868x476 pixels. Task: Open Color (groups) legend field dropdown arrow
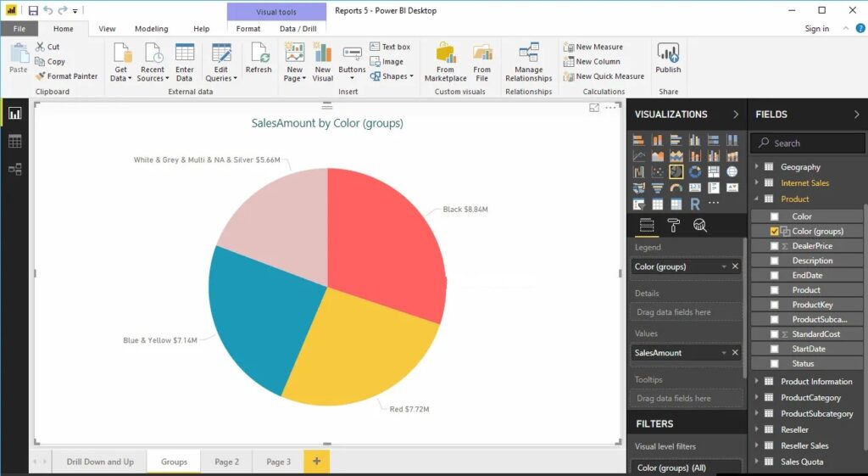pos(724,267)
